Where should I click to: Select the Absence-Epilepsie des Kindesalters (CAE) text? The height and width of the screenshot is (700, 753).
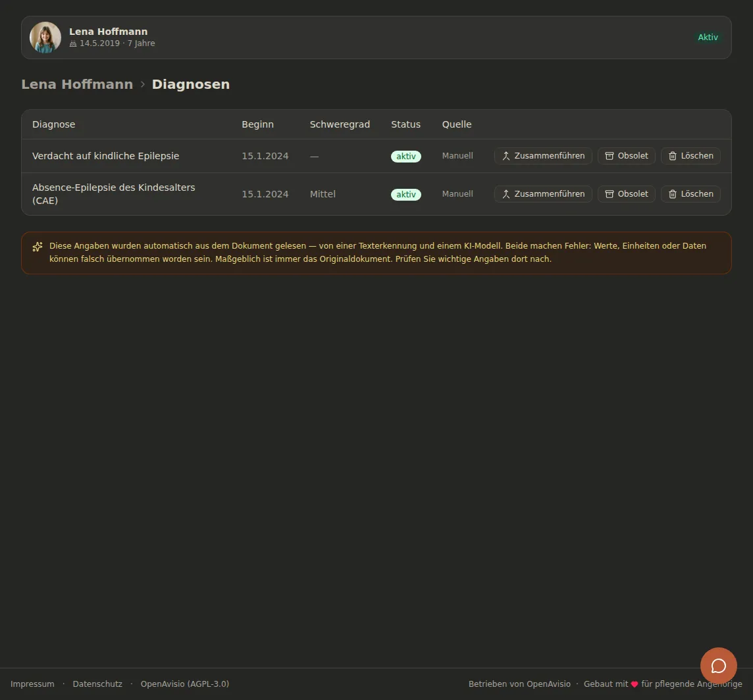(114, 194)
